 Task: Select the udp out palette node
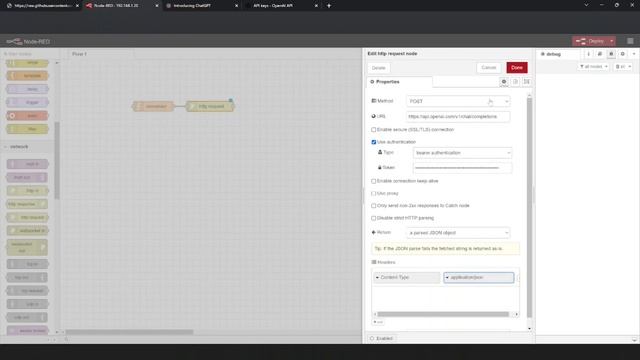tap(27, 318)
